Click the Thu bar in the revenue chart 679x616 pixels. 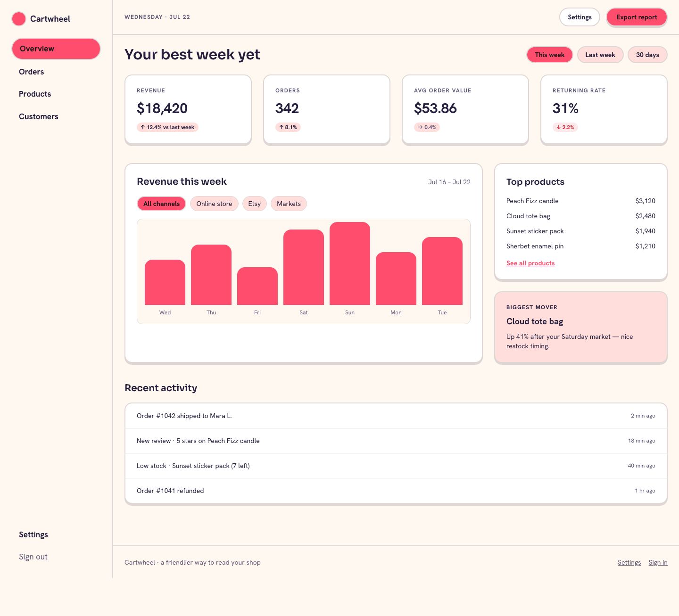211,275
